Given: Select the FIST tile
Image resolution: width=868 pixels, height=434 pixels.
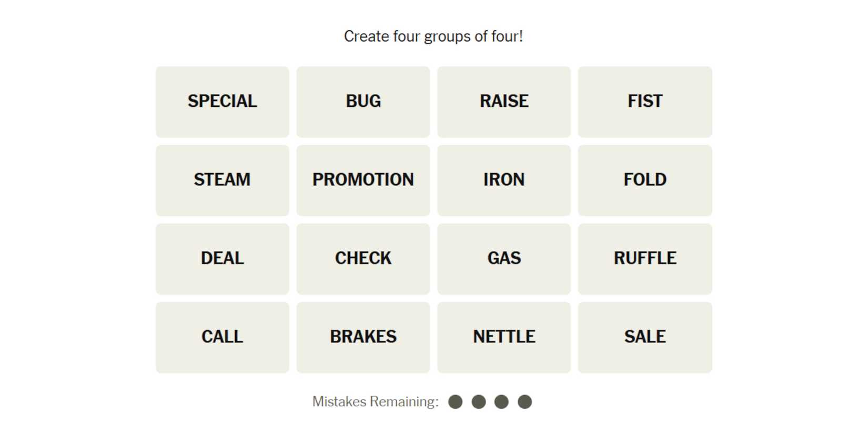Looking at the screenshot, I should 644,102.
